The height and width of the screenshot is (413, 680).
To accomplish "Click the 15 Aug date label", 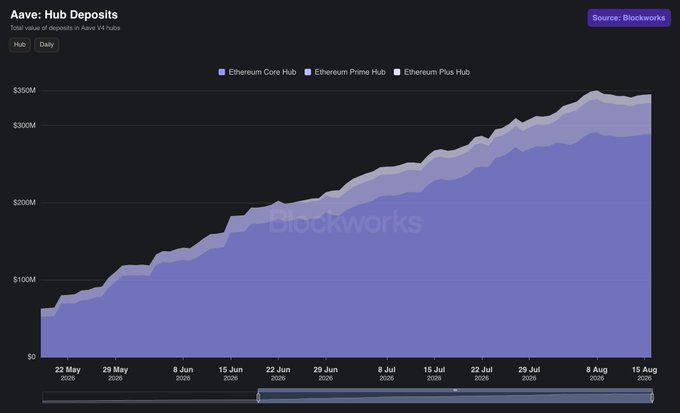I will pos(644,373).
